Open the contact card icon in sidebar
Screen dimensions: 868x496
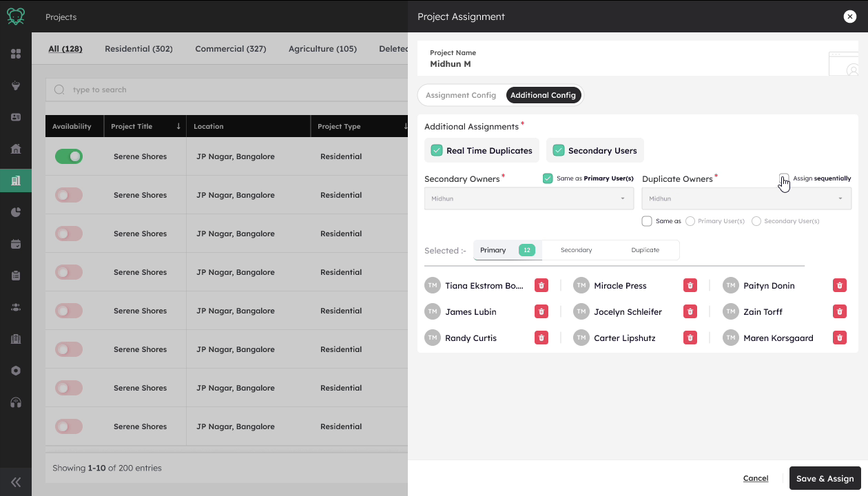click(16, 117)
